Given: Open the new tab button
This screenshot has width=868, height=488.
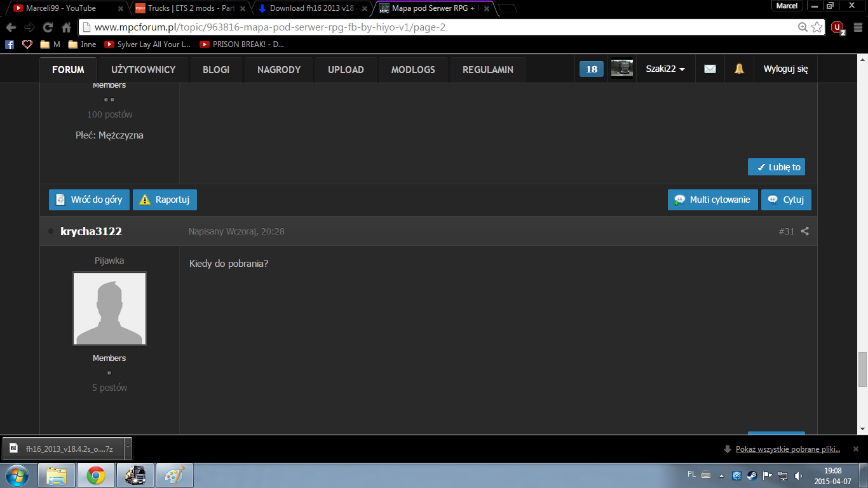Looking at the screenshot, I should [506, 8].
